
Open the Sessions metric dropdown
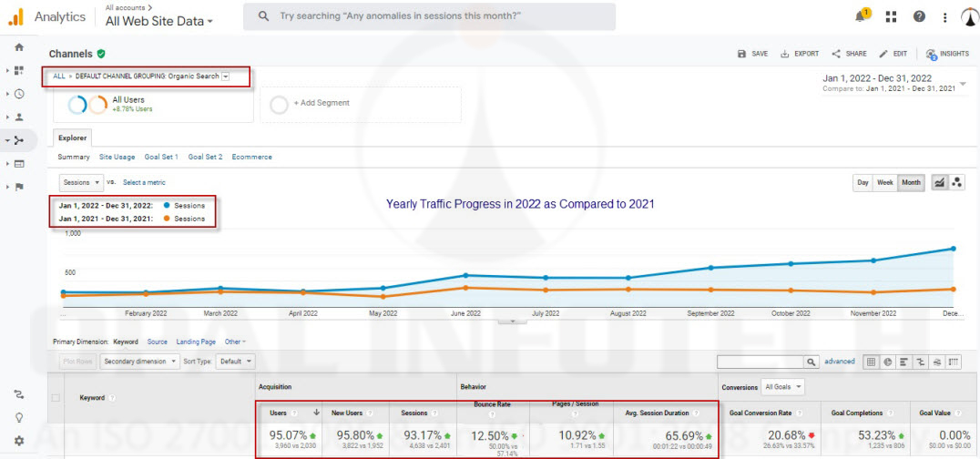(x=82, y=183)
